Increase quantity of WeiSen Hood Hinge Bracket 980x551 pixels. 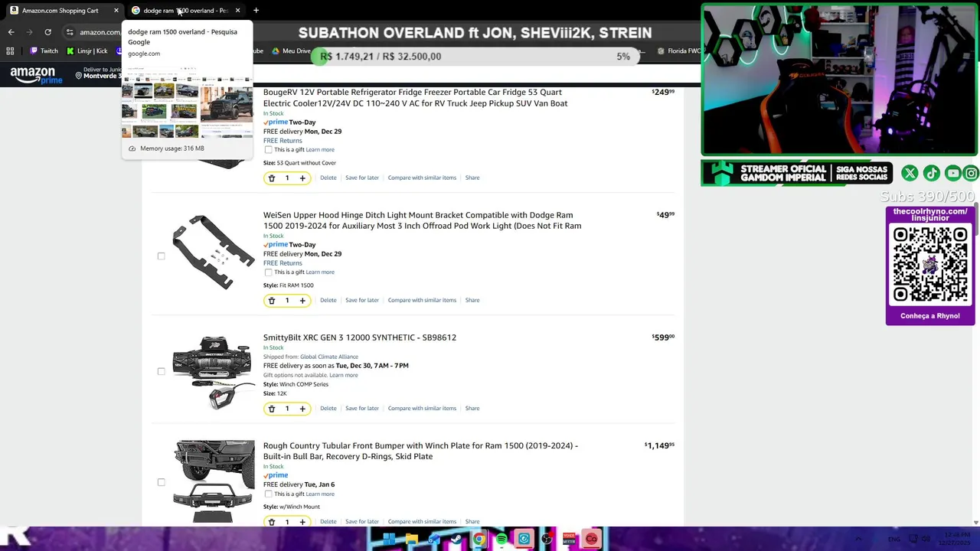pyautogui.click(x=302, y=301)
